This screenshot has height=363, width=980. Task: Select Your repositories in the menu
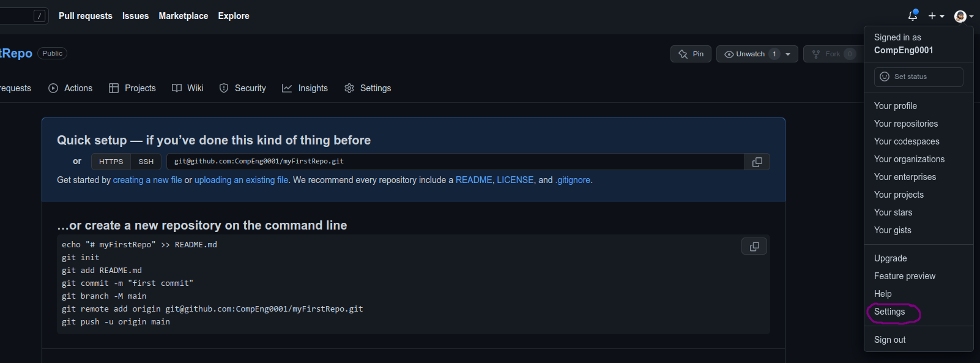click(906, 124)
